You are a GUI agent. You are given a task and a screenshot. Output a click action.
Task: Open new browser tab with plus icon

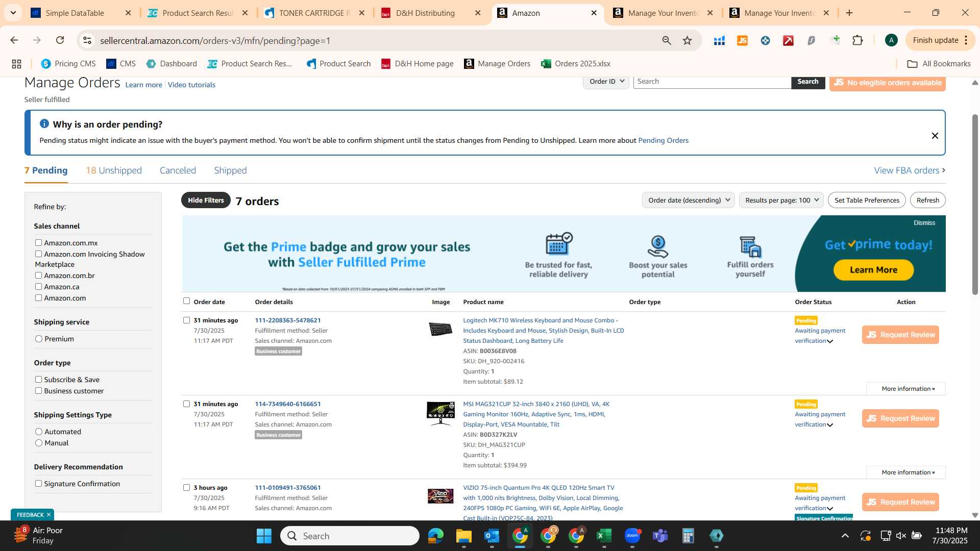point(849,13)
